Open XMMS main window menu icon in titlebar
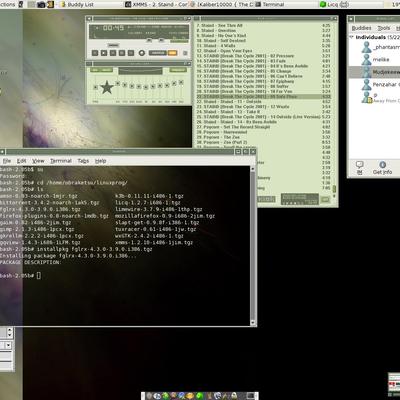This screenshot has width=400, height=400. click(x=89, y=19)
